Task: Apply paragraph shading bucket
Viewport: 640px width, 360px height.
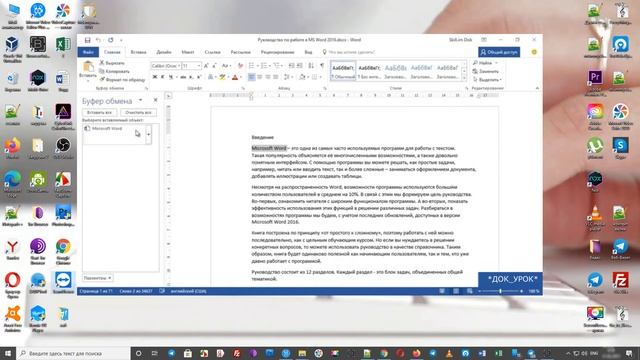Action: point(302,77)
